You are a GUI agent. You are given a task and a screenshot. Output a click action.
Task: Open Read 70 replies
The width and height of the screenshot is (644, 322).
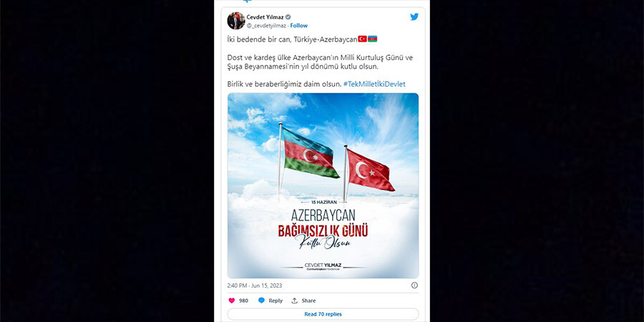[x=323, y=314]
